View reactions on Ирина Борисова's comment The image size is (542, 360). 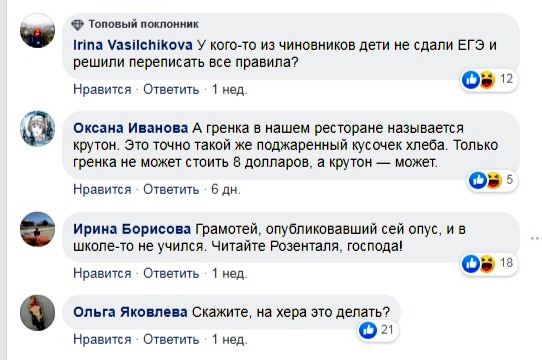click(488, 264)
